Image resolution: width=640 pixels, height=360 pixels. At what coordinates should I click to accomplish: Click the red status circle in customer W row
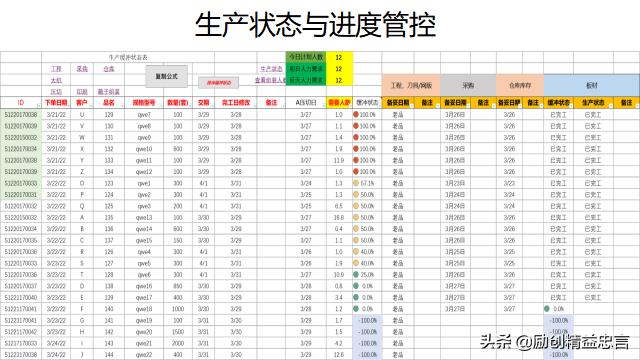(x=356, y=138)
